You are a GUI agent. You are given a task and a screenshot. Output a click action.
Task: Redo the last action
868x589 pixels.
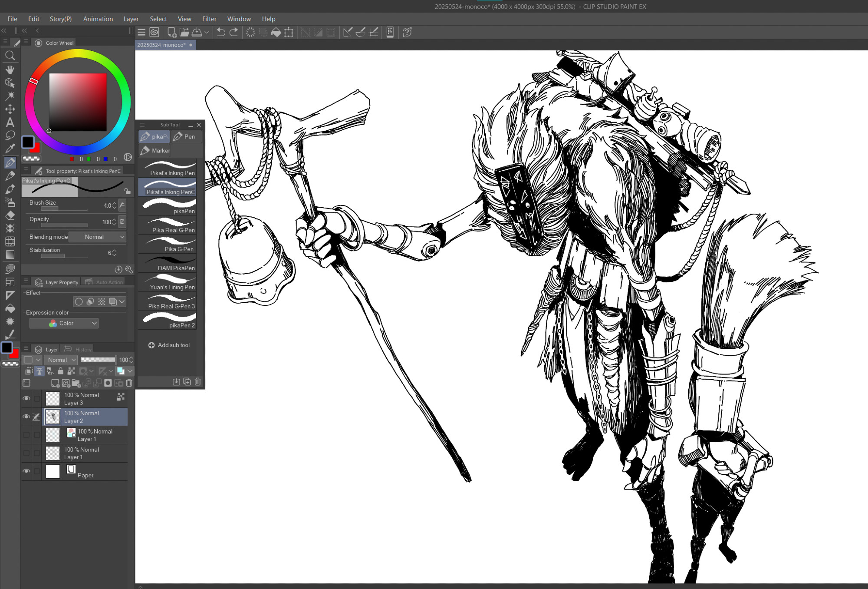pos(233,32)
